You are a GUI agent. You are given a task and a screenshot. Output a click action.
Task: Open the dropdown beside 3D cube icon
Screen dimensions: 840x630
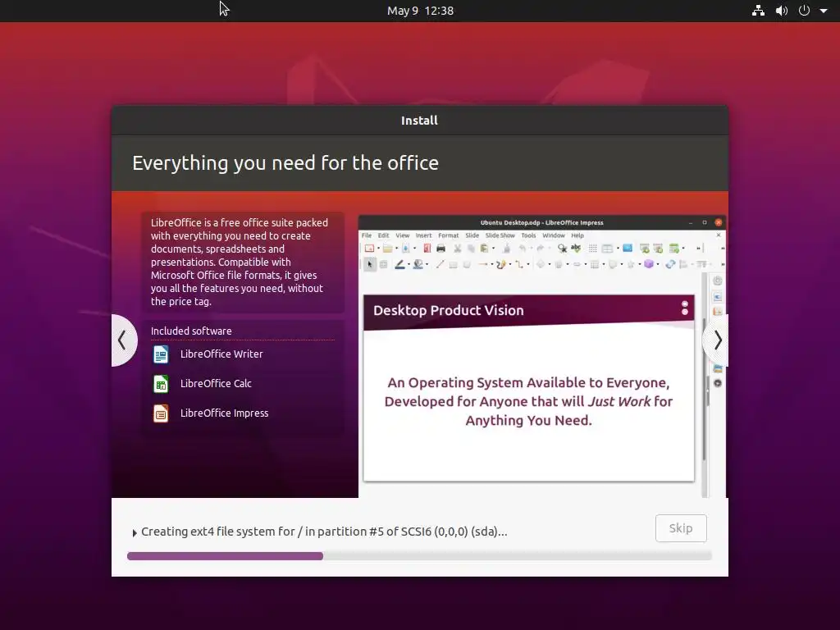point(658,264)
